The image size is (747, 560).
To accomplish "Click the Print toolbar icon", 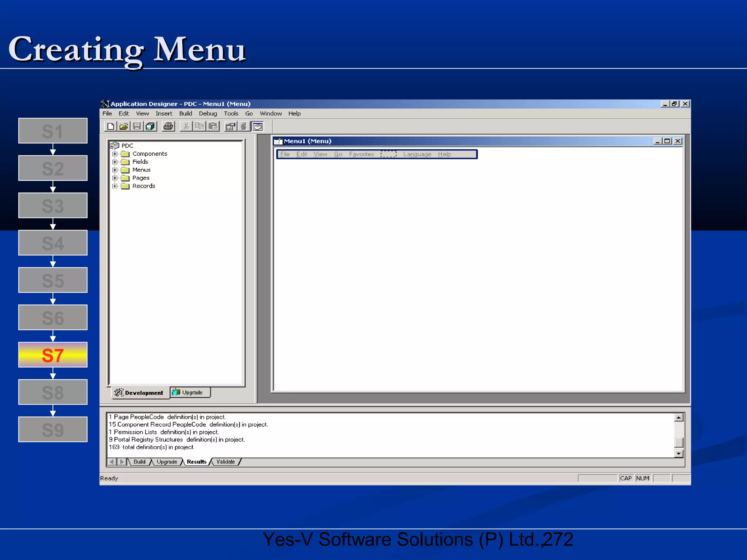I will [x=168, y=127].
